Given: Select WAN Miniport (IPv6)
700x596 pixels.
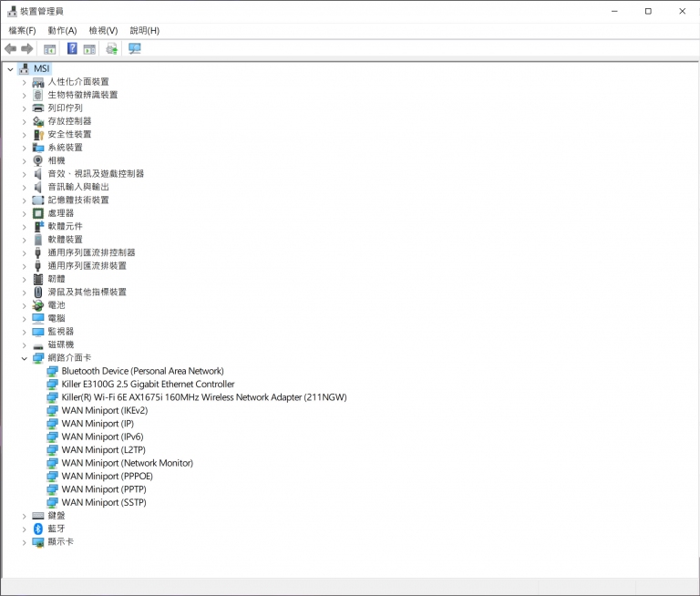Looking at the screenshot, I should point(102,437).
